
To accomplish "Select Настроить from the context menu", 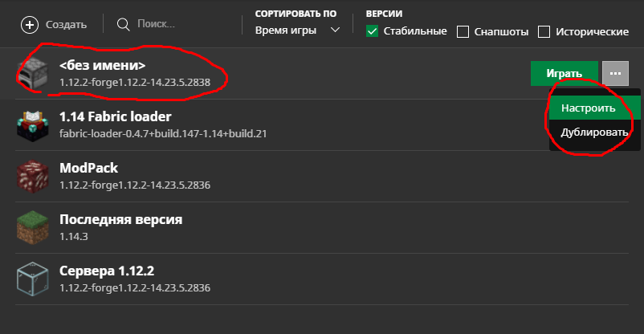I will (x=589, y=108).
